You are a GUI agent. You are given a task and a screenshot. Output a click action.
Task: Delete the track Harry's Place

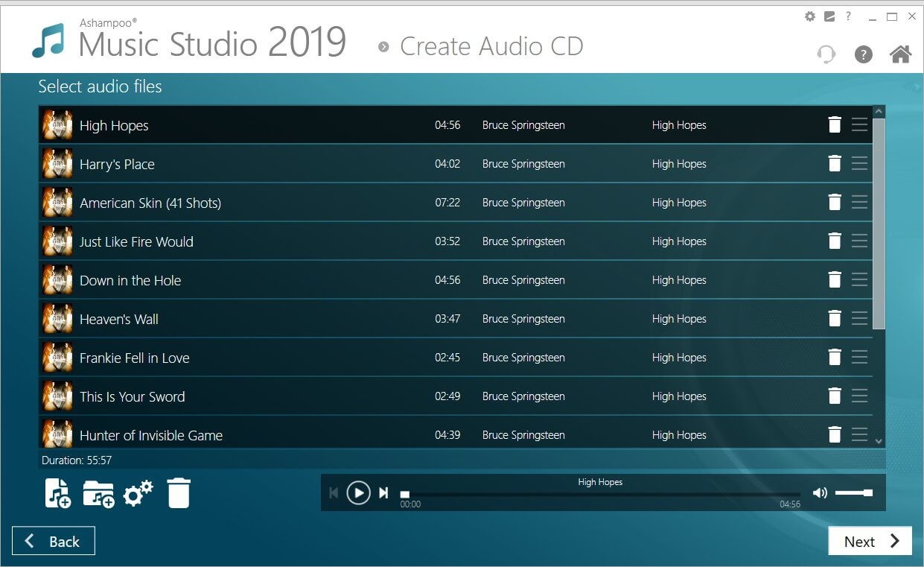coord(834,163)
